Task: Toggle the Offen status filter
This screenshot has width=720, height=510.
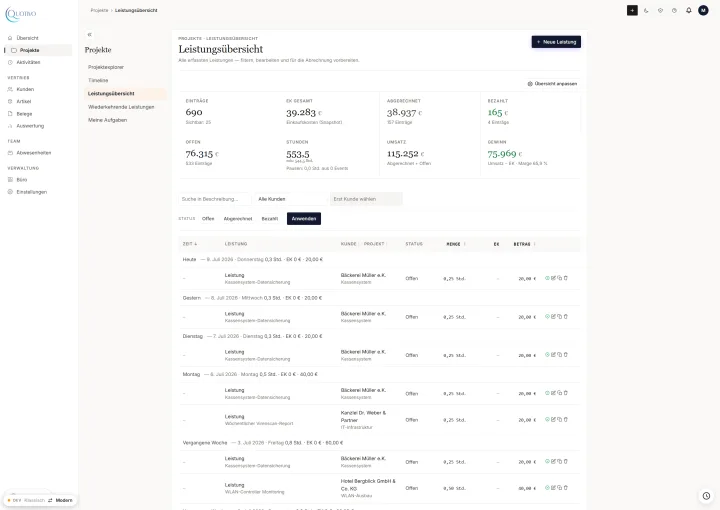Action: point(208,219)
